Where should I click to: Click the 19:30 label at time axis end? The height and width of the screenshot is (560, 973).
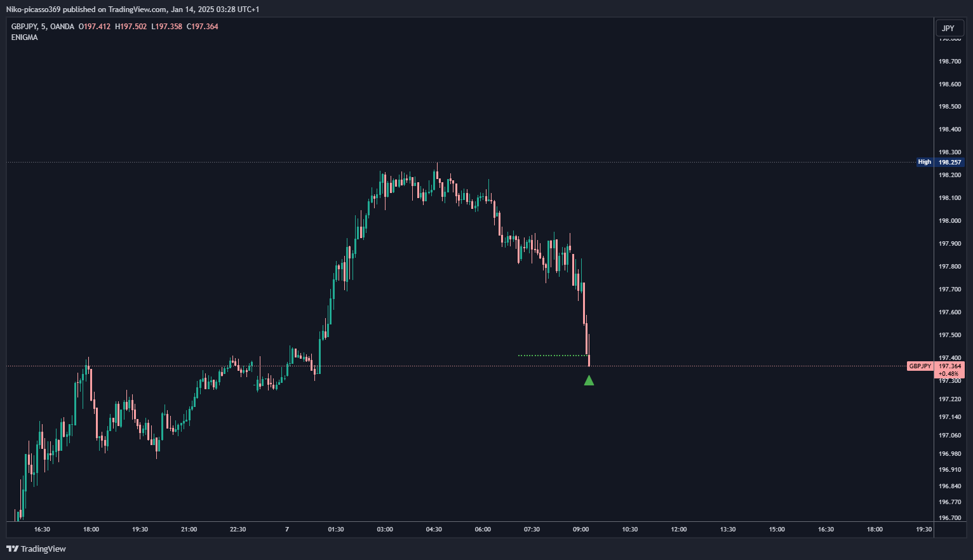pyautogui.click(x=924, y=530)
